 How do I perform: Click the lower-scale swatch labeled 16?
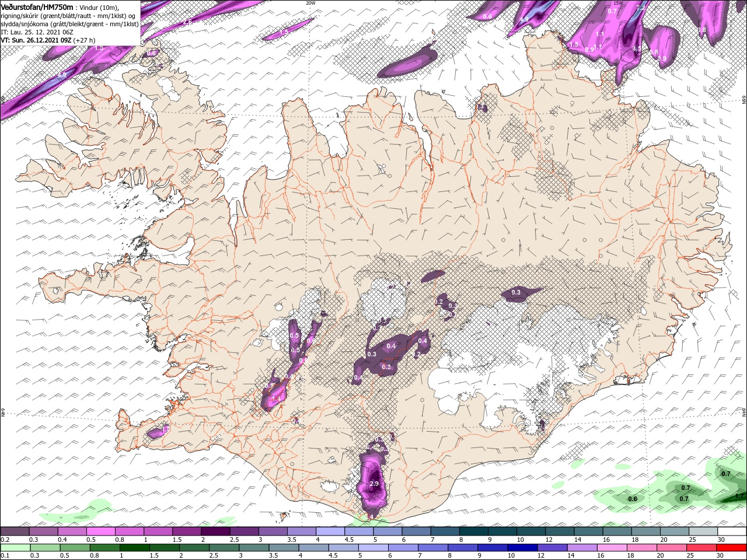tap(612, 547)
